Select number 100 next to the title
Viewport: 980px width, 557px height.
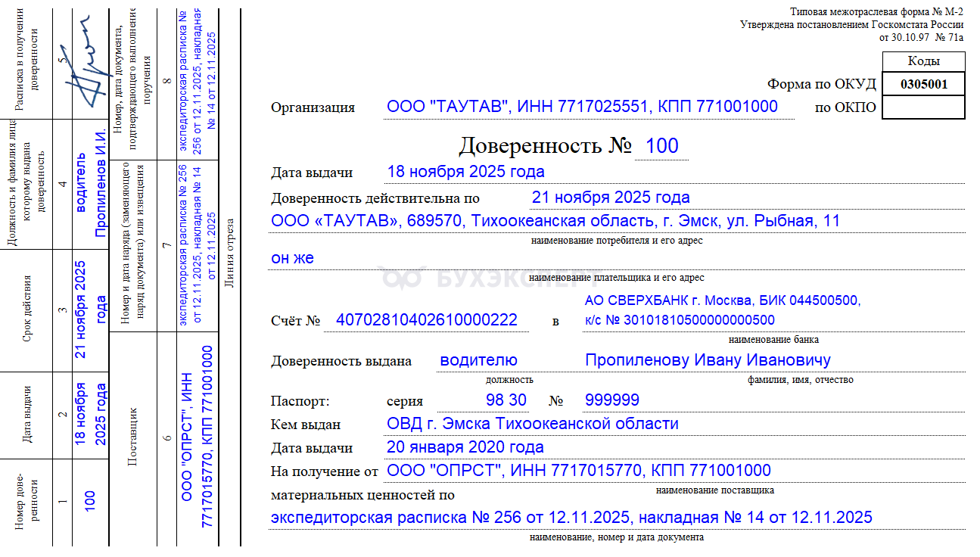click(x=662, y=146)
